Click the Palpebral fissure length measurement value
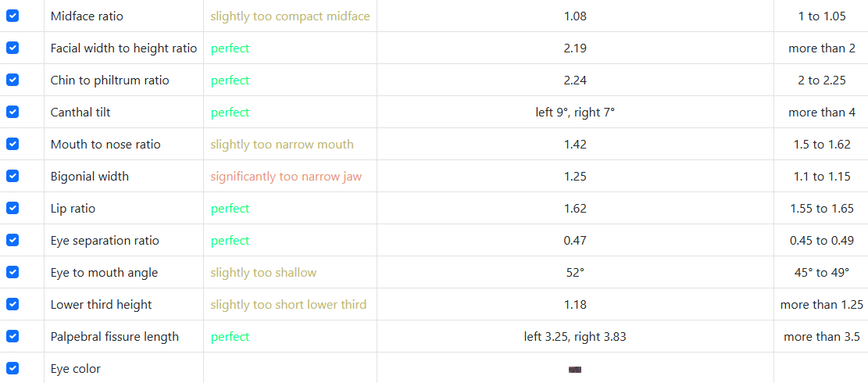The image size is (868, 383). [575, 337]
